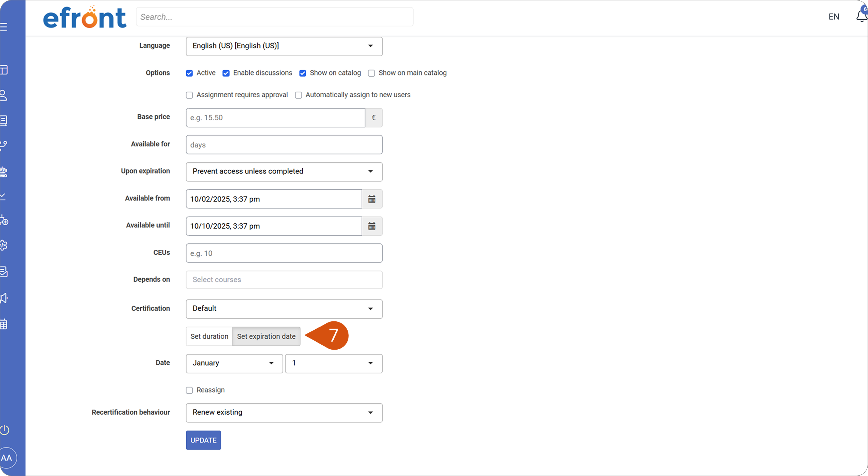Check Automatically assign to new users
Screen dimensions: 868x476
[298, 95]
